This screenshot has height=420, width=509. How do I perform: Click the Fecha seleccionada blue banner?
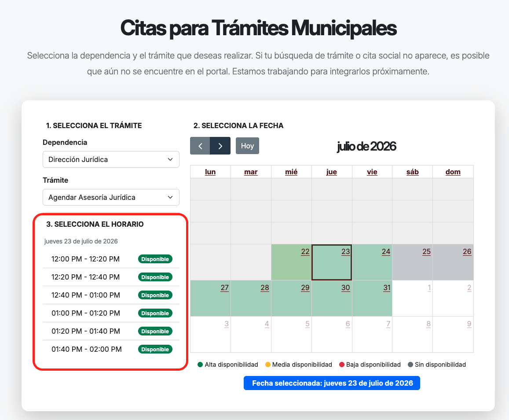click(x=332, y=383)
